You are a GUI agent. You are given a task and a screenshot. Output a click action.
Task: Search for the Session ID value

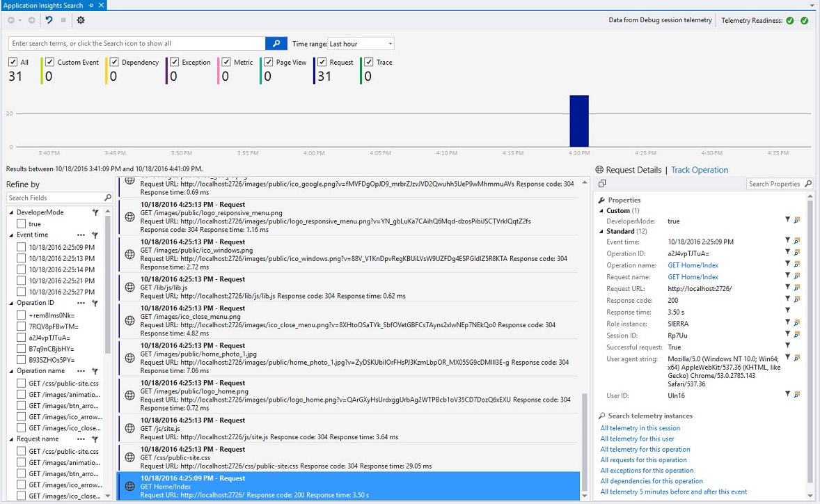[797, 335]
